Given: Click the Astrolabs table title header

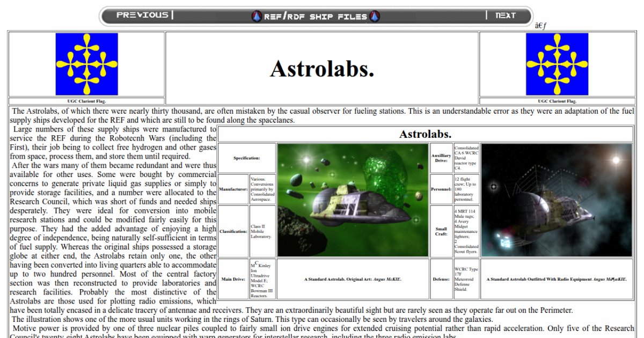Looking at the screenshot, I should pos(425,134).
